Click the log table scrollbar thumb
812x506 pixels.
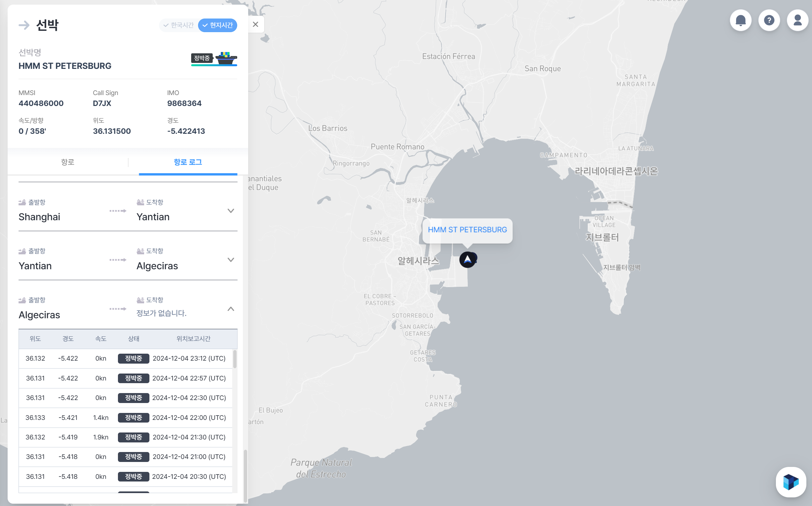pos(235,359)
